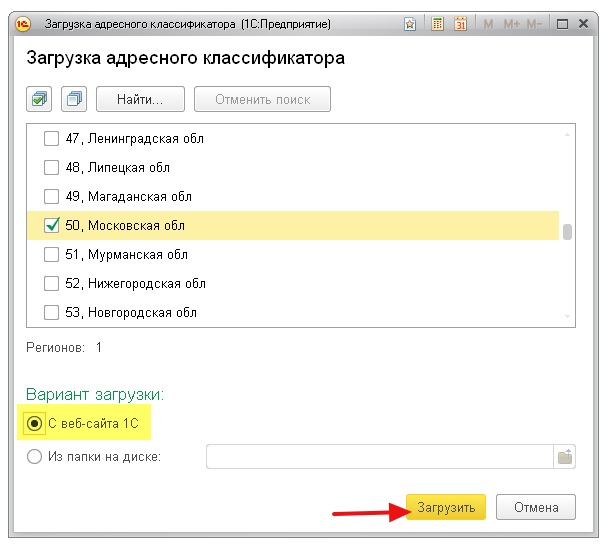Screen dimensions: 614x546
Task: Select the row text "49, Магаданская обл"
Action: pyautogui.click(x=128, y=196)
